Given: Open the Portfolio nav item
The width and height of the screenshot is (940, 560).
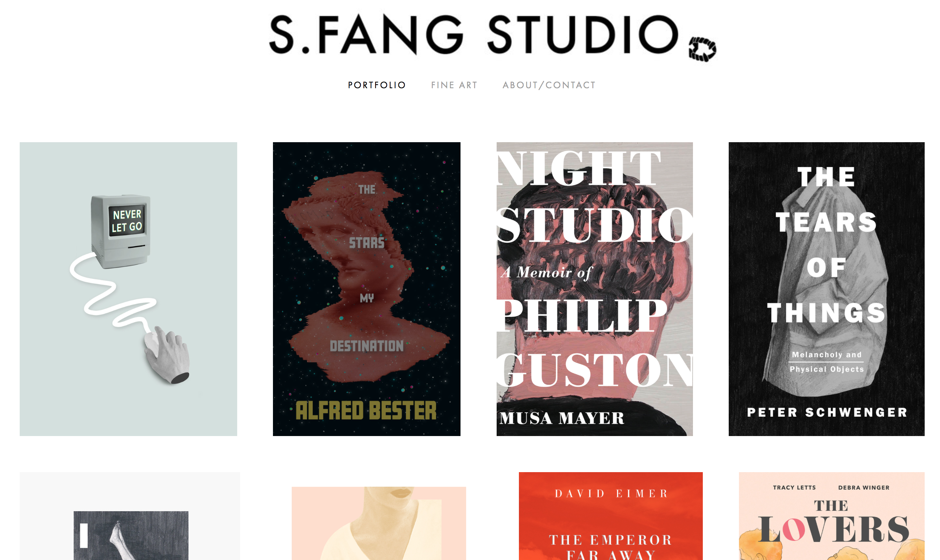Looking at the screenshot, I should click(x=377, y=85).
